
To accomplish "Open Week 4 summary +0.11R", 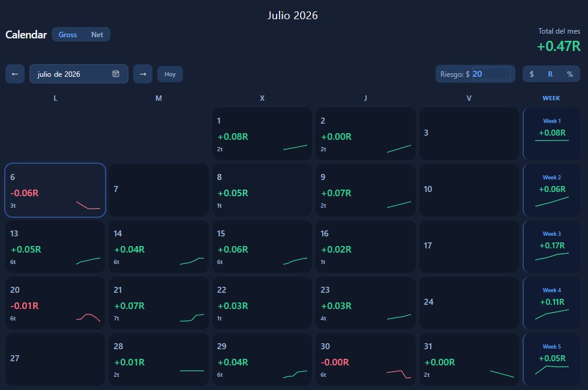I will [x=551, y=303].
